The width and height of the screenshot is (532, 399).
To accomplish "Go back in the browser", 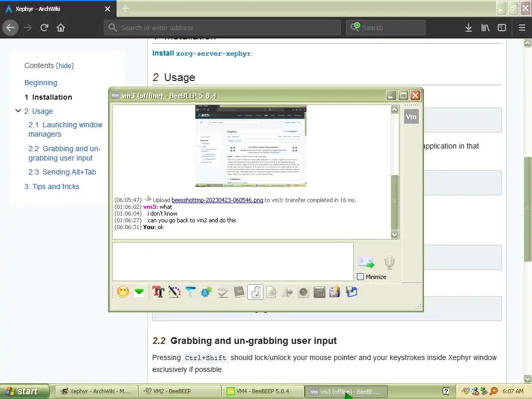I will 10,28.
